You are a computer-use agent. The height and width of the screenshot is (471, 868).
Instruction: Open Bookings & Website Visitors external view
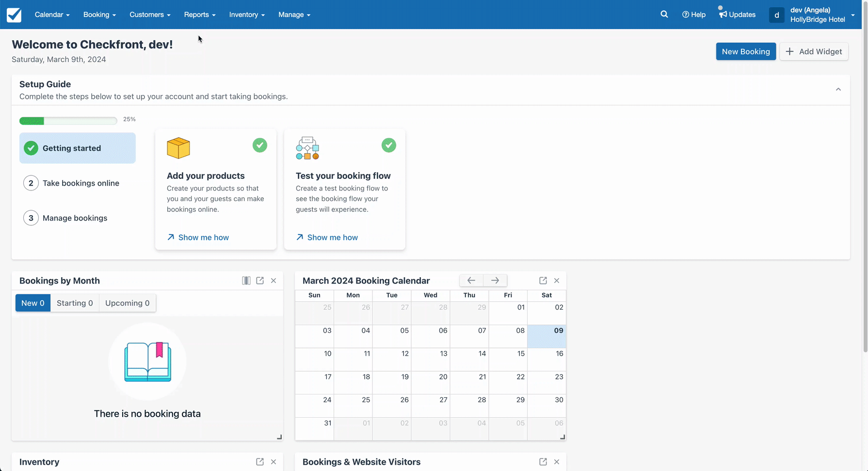click(x=543, y=462)
